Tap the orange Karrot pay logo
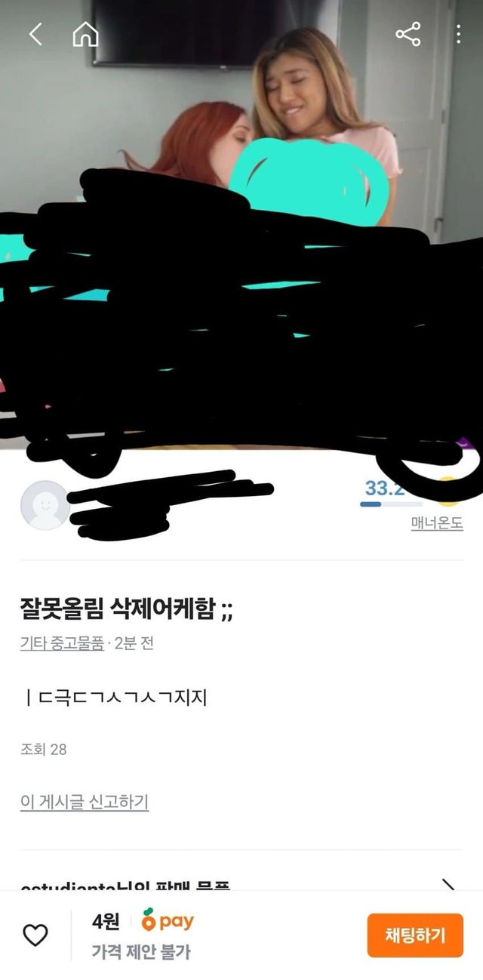The image size is (483, 980). point(168,921)
